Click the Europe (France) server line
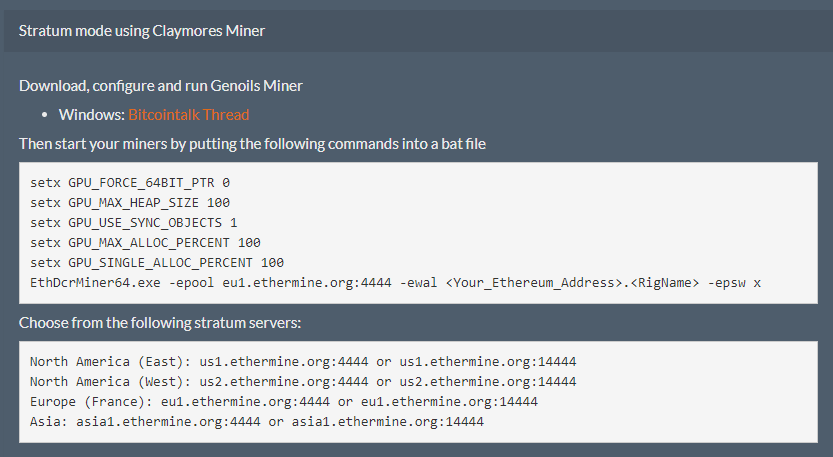Image resolution: width=833 pixels, height=457 pixels. [x=284, y=401]
